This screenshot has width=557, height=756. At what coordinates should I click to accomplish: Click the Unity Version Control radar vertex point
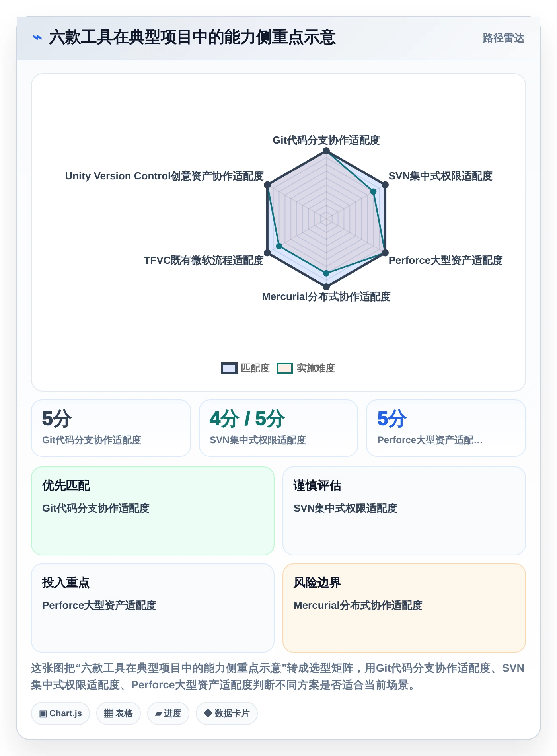[267, 185]
